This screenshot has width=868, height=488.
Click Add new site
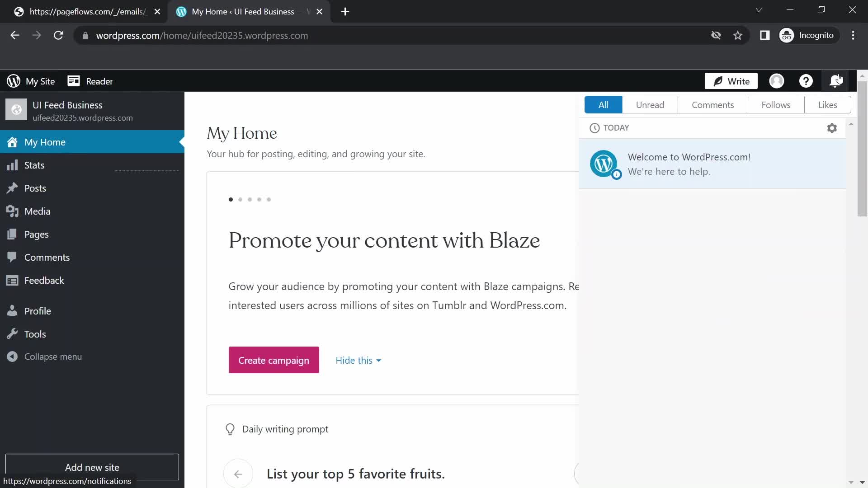92,467
